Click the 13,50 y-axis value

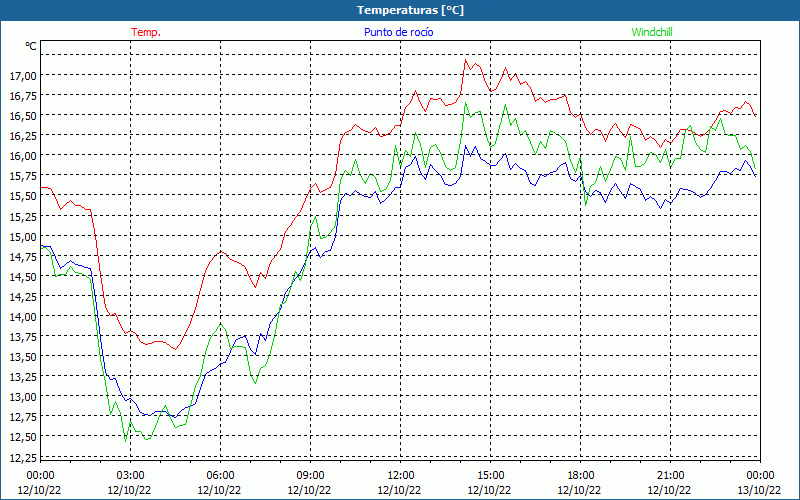[x=23, y=357]
